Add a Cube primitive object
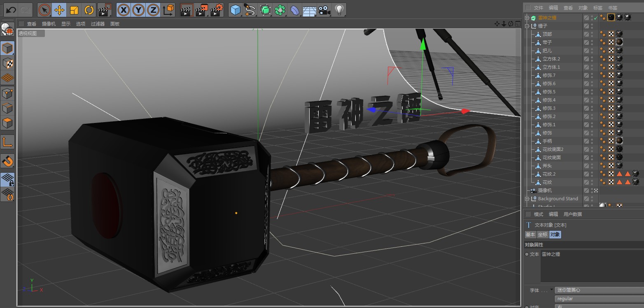Screen dimensions: 644x308 (x=236, y=9)
